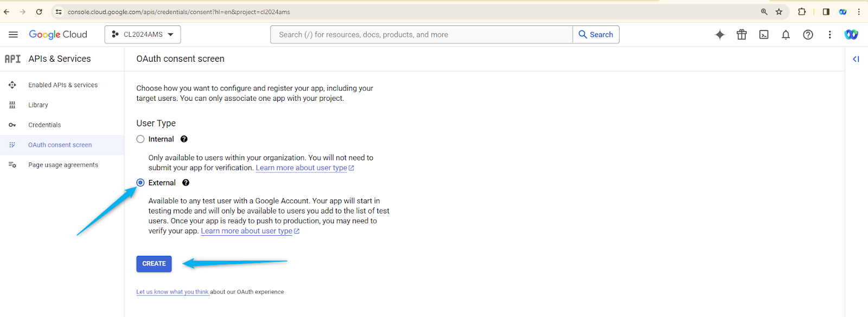Screen dimensions: 868x317
Task: Go to Credentials in sidebar
Action: point(44,125)
